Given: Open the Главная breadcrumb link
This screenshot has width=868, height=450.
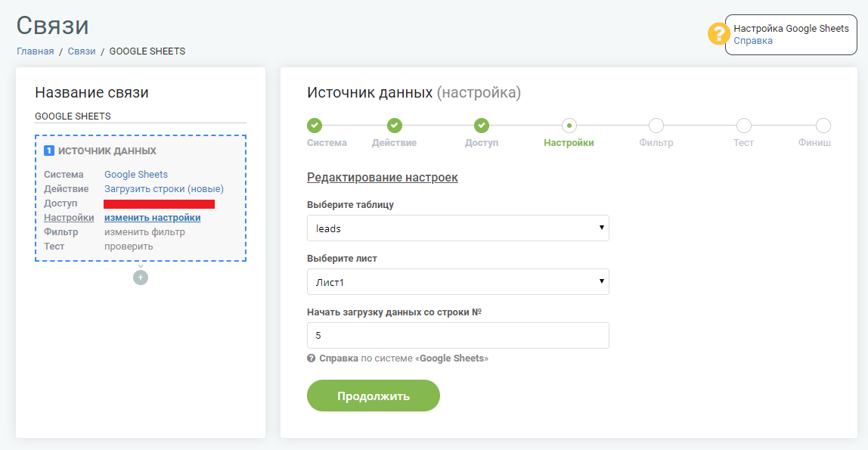Looking at the screenshot, I should pyautogui.click(x=36, y=51).
